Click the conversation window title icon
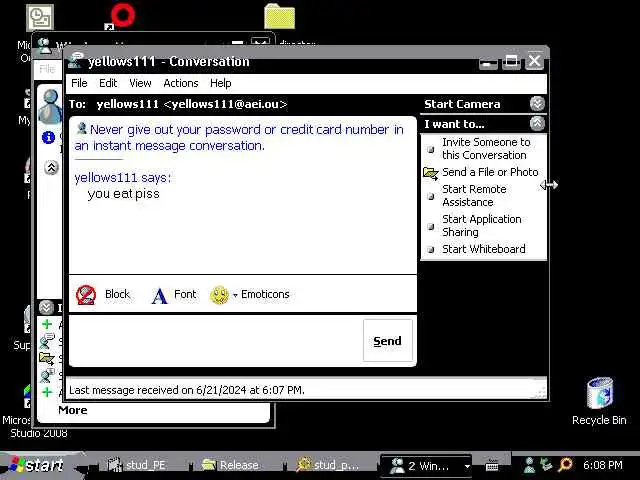The width and height of the screenshot is (640, 480). [x=76, y=60]
